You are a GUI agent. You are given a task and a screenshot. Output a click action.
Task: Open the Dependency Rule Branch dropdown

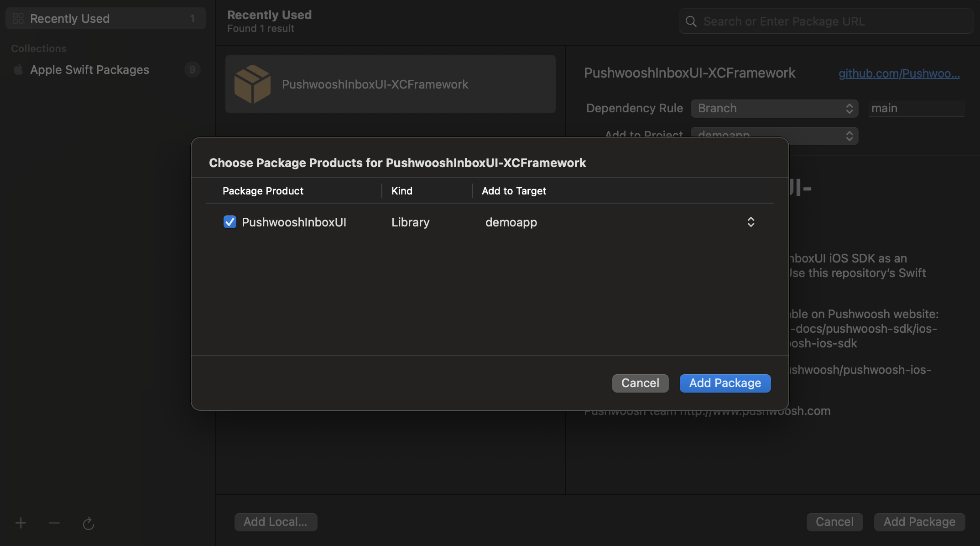tap(774, 108)
